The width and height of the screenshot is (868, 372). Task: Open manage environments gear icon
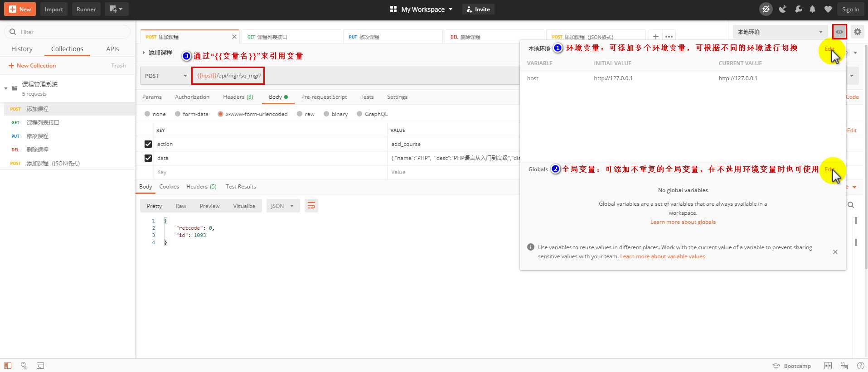point(857,32)
